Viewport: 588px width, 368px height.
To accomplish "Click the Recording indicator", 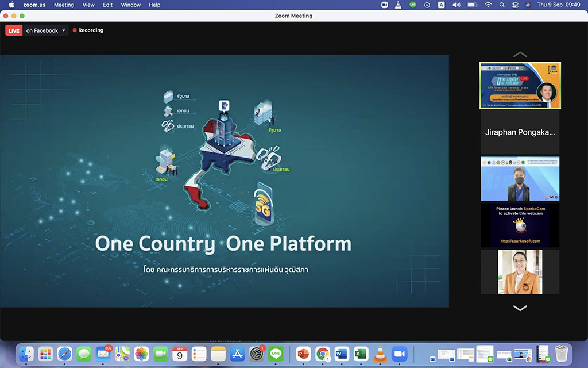I will click(x=88, y=30).
